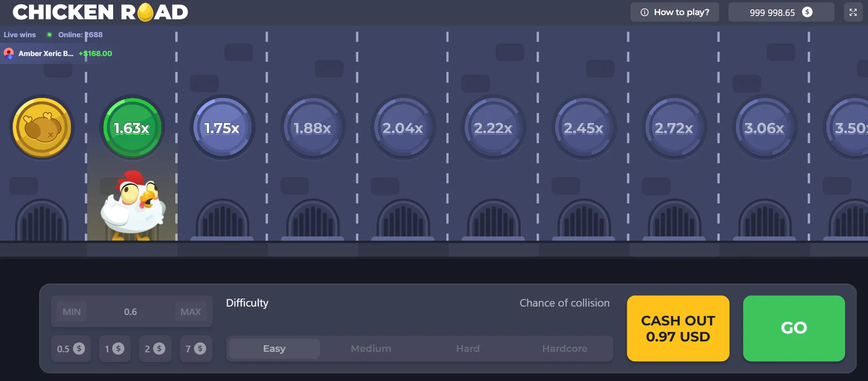Click the 2.04x multiplier coin
The height and width of the screenshot is (381, 868).
point(403,127)
